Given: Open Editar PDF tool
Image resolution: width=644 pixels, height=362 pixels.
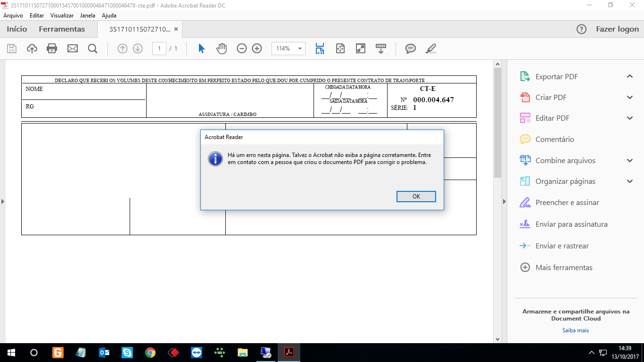Looking at the screenshot, I should 552,118.
